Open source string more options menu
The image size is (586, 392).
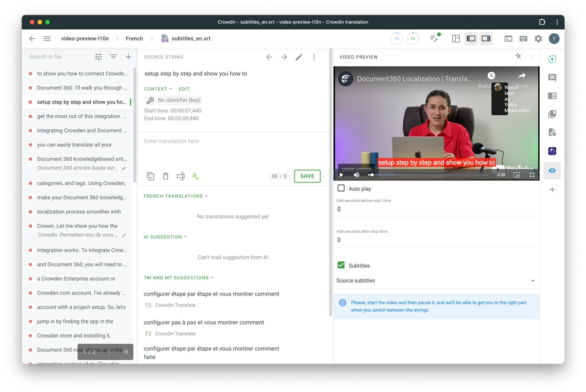(x=314, y=57)
